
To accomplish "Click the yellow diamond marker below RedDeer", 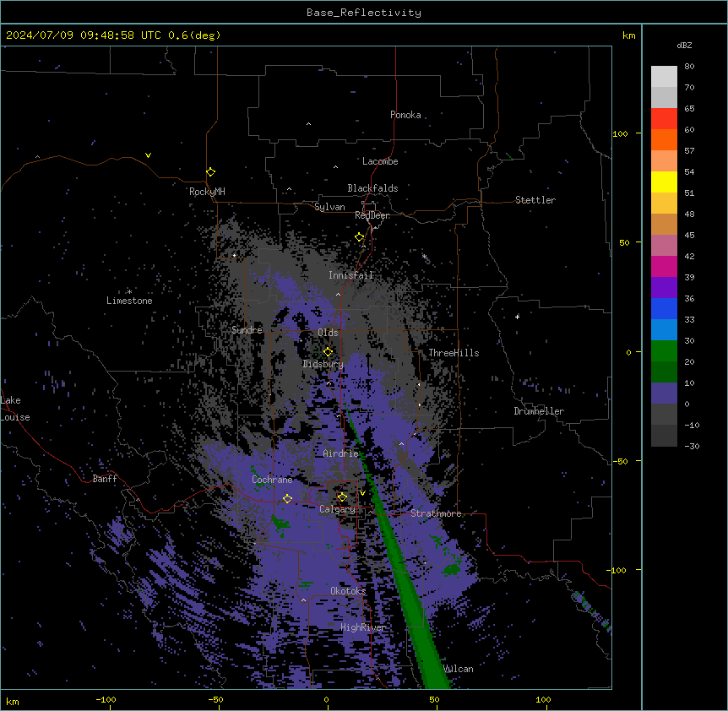I will pyautogui.click(x=360, y=237).
